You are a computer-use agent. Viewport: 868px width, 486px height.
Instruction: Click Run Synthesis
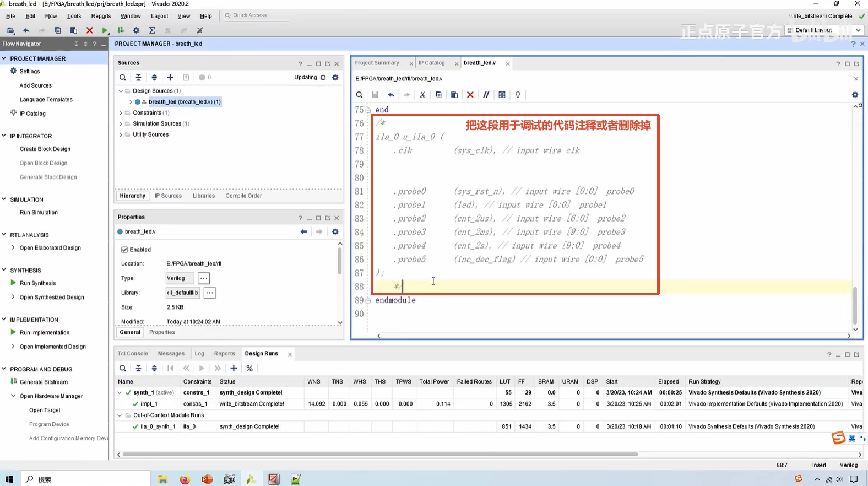click(x=37, y=283)
